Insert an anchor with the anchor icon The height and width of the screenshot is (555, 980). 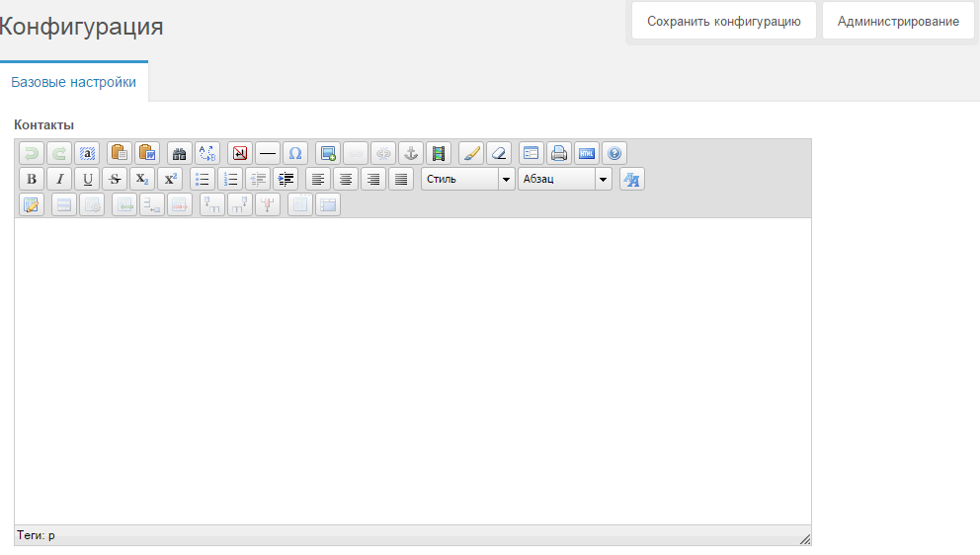[411, 153]
